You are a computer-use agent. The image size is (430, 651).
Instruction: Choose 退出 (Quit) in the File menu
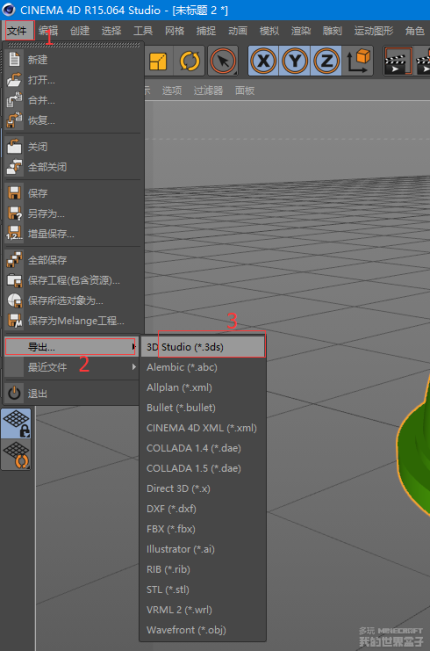pos(71,394)
